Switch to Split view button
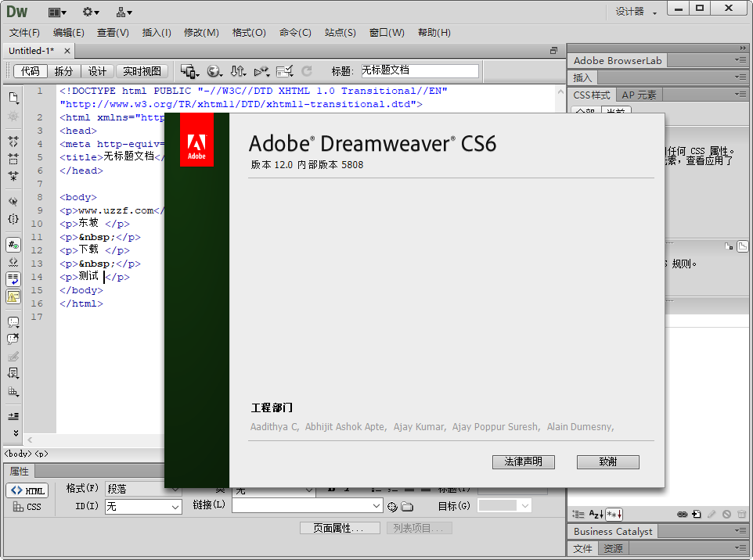753x560 pixels. tap(63, 71)
